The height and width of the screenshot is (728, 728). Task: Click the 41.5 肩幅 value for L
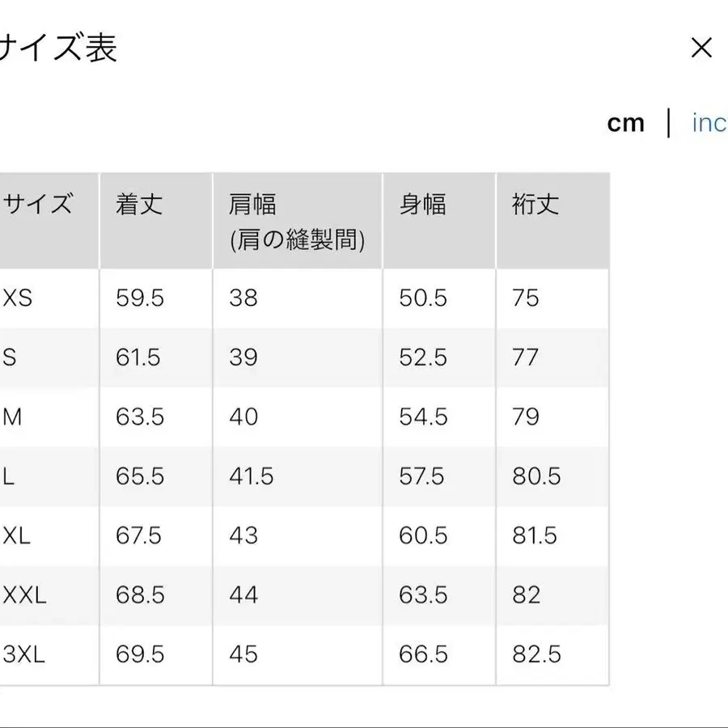pyautogui.click(x=251, y=476)
